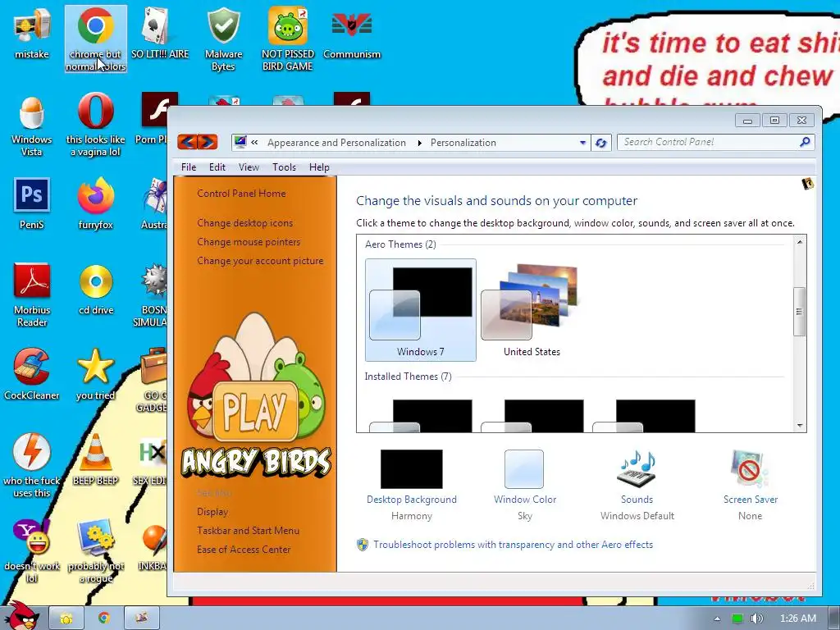Screen dimensions: 840x630
Task: Select the Windows Vista egg icon
Action: coord(32,126)
